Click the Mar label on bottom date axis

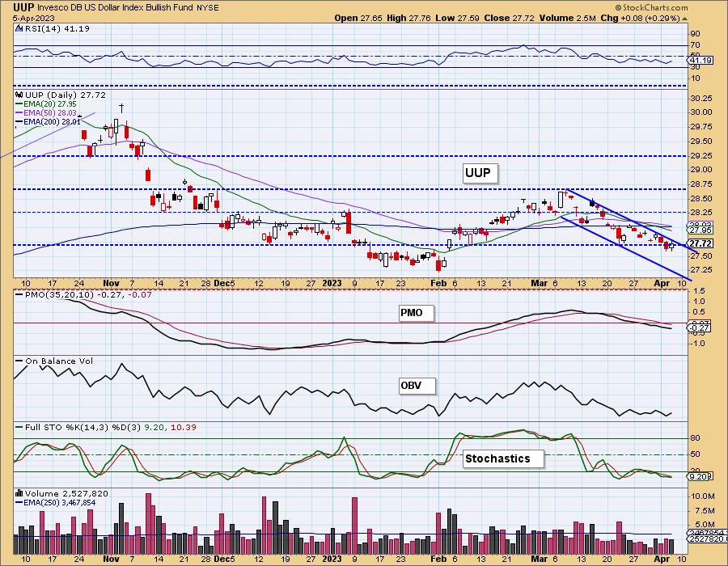pyautogui.click(x=539, y=559)
